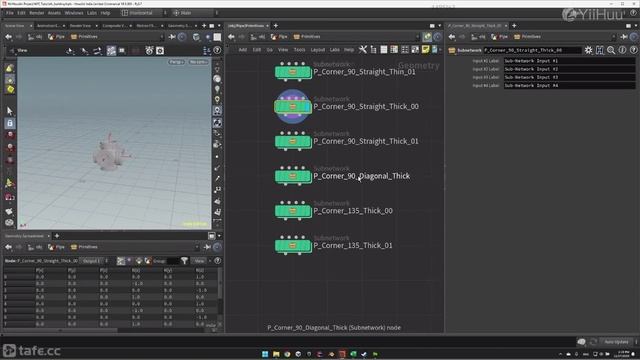Open scene view help icon
This screenshot has height=360, width=640.
[217, 51]
